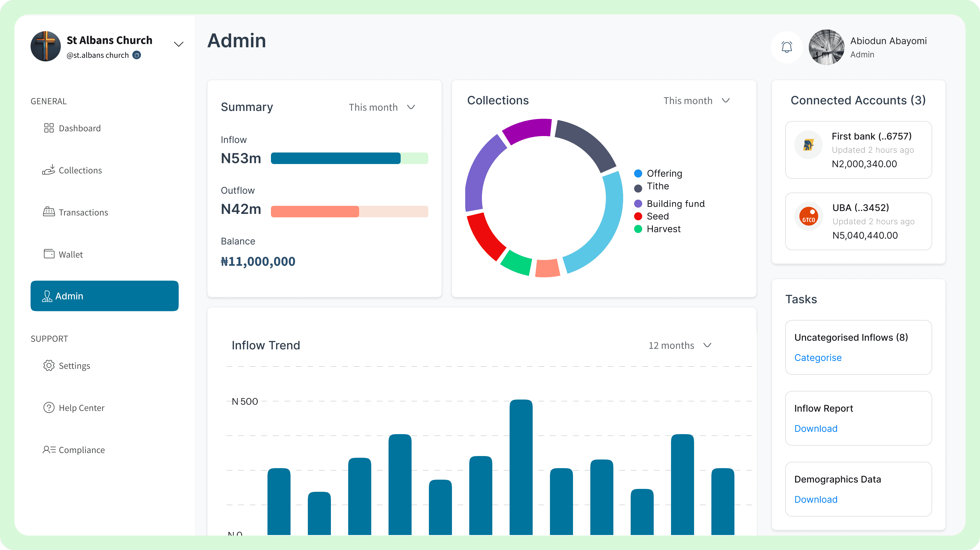Viewport: 980px width, 550px height.
Task: Click the Uncategorised Inflows (8) heading
Action: 851,337
